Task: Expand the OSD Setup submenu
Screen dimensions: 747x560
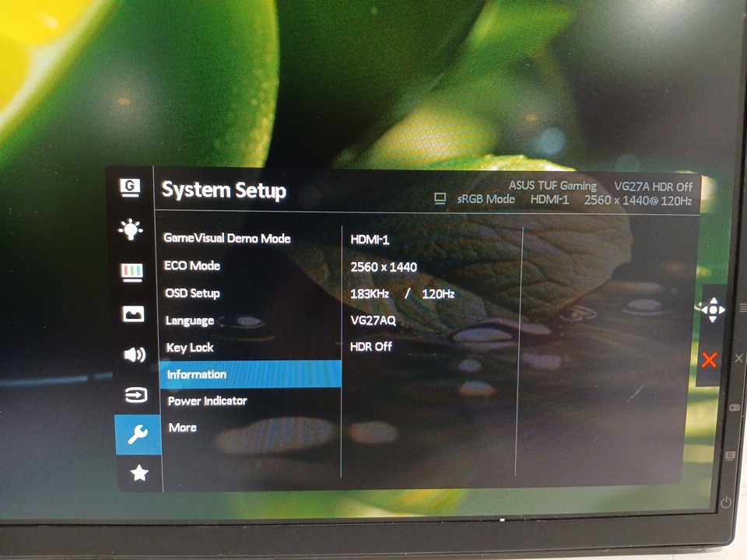Action: pos(192,293)
